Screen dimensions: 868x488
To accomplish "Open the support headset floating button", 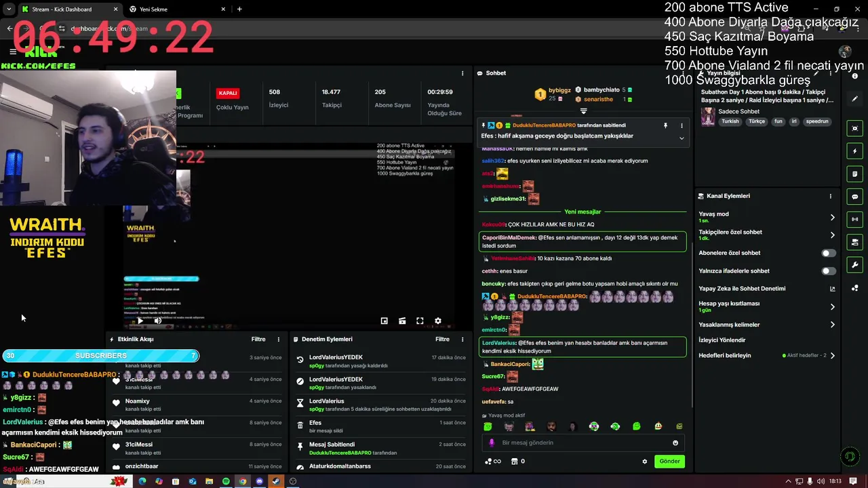I will tap(850, 457).
